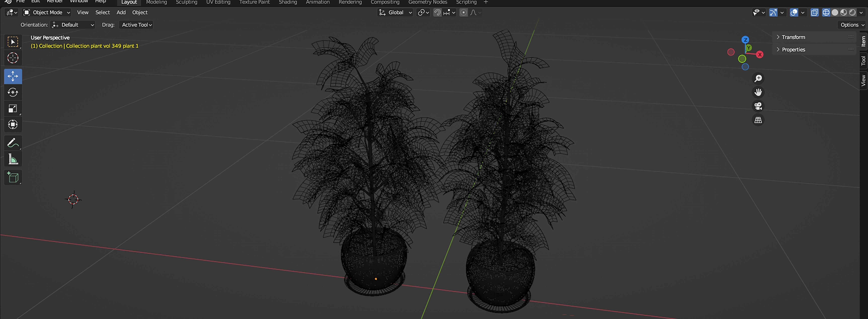This screenshot has height=319, width=868.
Task: Click the blue Z axis on gizmo
Action: click(745, 40)
